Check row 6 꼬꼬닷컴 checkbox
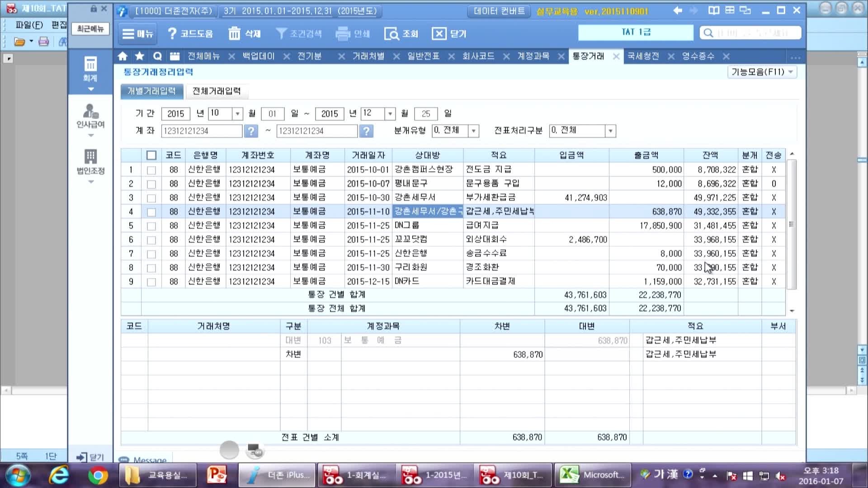This screenshot has height=488, width=868. point(151,240)
